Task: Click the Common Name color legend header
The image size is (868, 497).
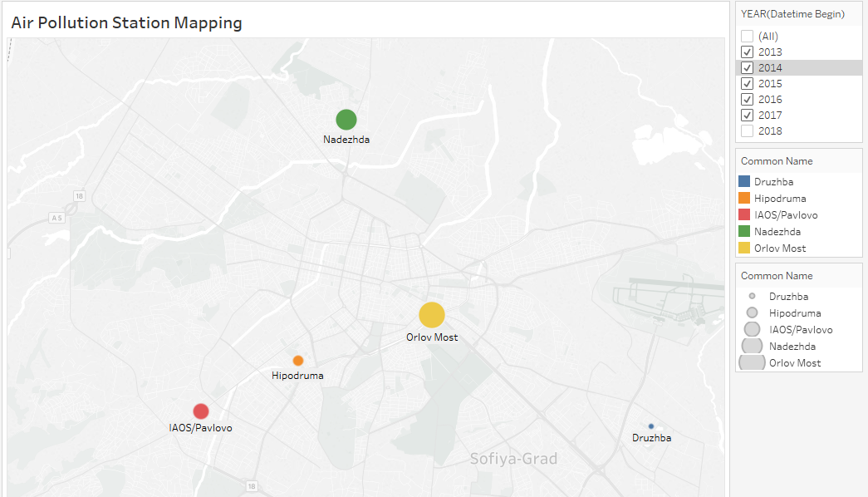Action: [777, 161]
